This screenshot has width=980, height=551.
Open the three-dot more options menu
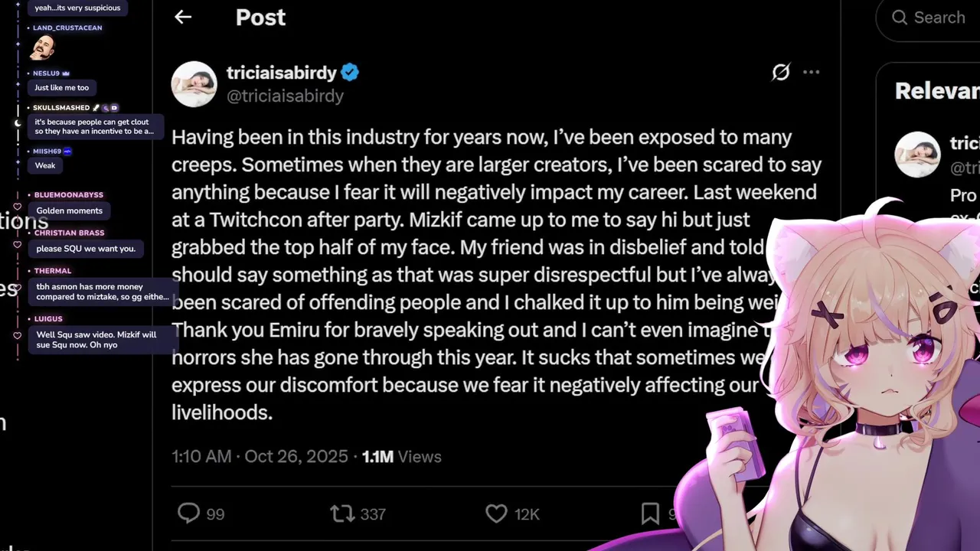pyautogui.click(x=812, y=73)
